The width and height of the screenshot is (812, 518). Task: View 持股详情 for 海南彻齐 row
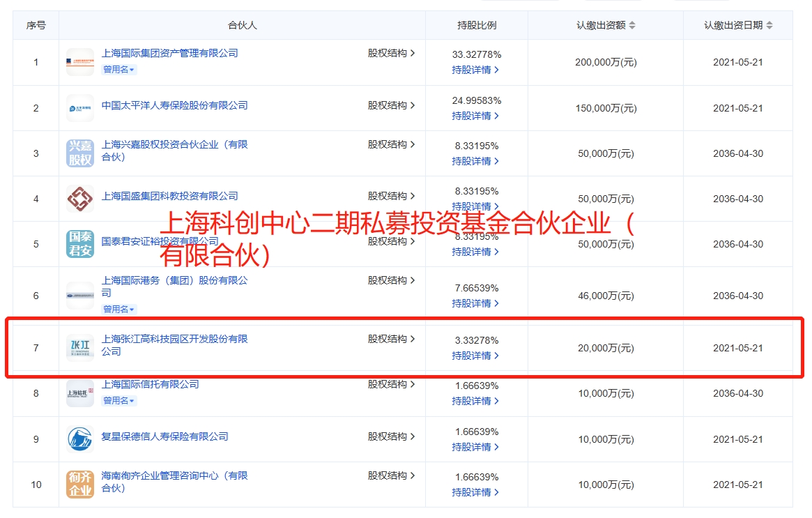(475, 492)
